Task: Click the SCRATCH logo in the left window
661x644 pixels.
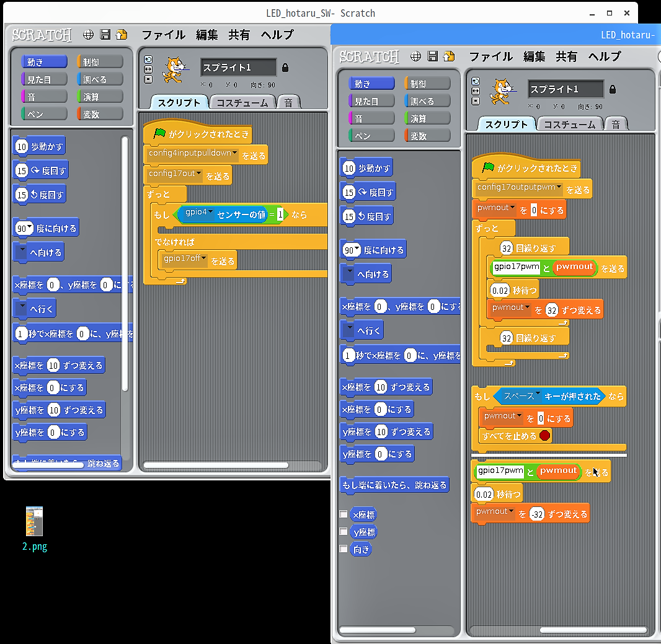Action: tap(42, 35)
